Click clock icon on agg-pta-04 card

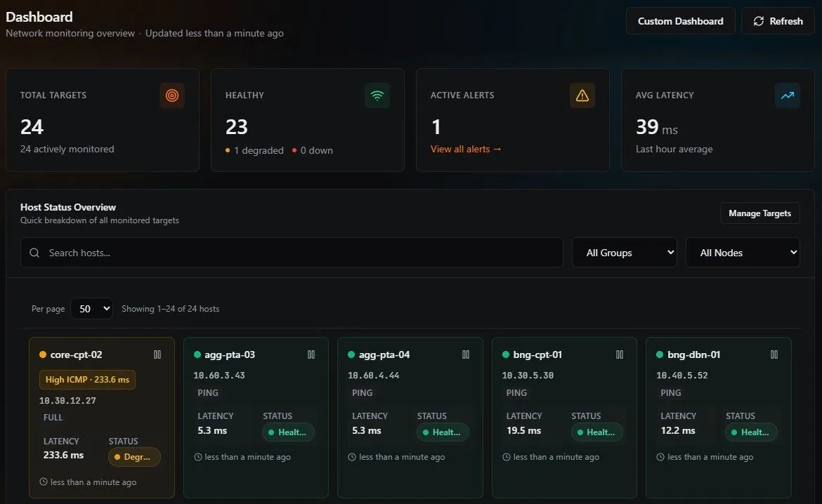point(352,457)
